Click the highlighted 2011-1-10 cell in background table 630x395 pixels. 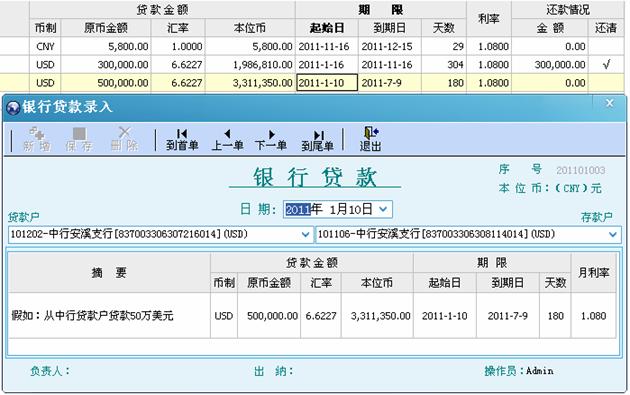click(327, 83)
